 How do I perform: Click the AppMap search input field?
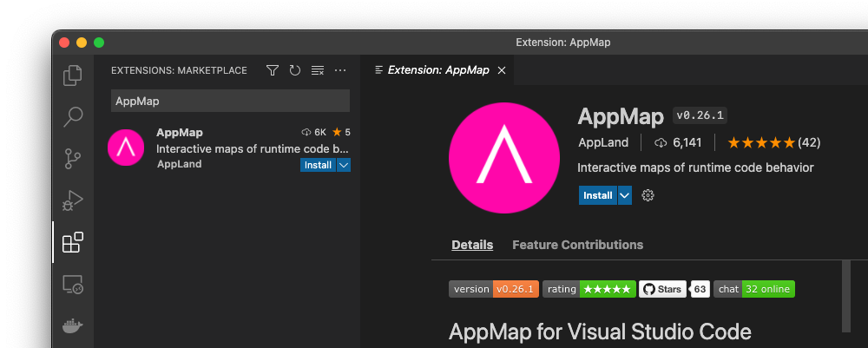click(230, 102)
